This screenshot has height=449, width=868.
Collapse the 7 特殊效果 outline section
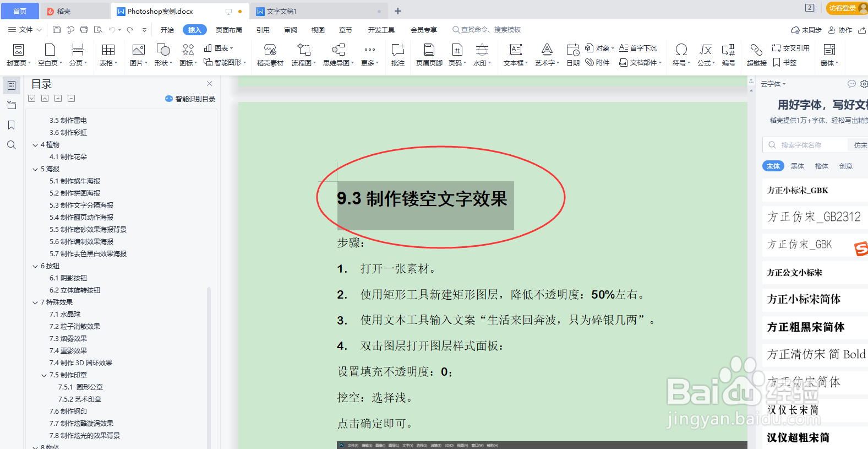35,302
